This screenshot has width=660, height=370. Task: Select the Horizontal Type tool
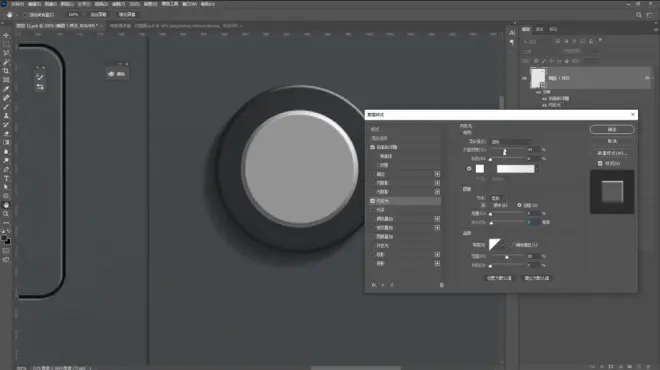coord(6,178)
